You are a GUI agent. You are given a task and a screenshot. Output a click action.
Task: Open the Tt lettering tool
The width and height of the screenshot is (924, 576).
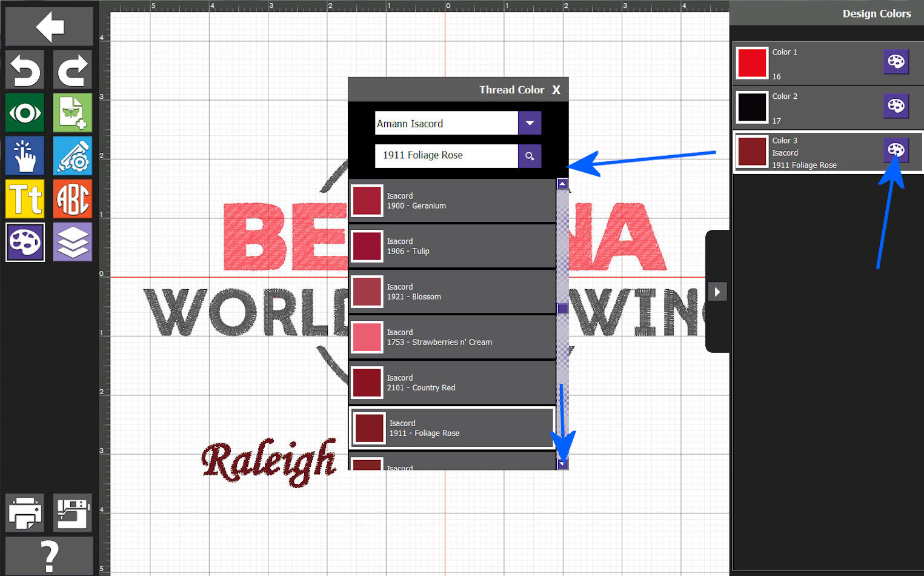click(x=25, y=199)
